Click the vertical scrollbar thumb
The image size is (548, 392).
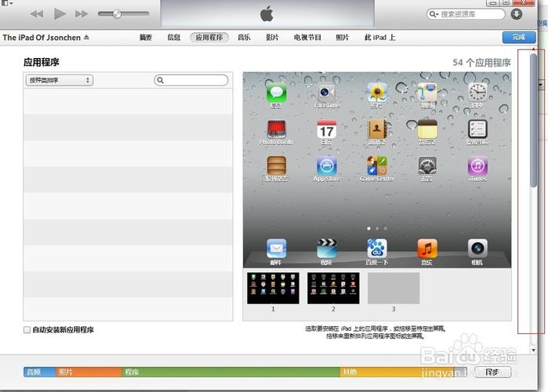[533, 121]
